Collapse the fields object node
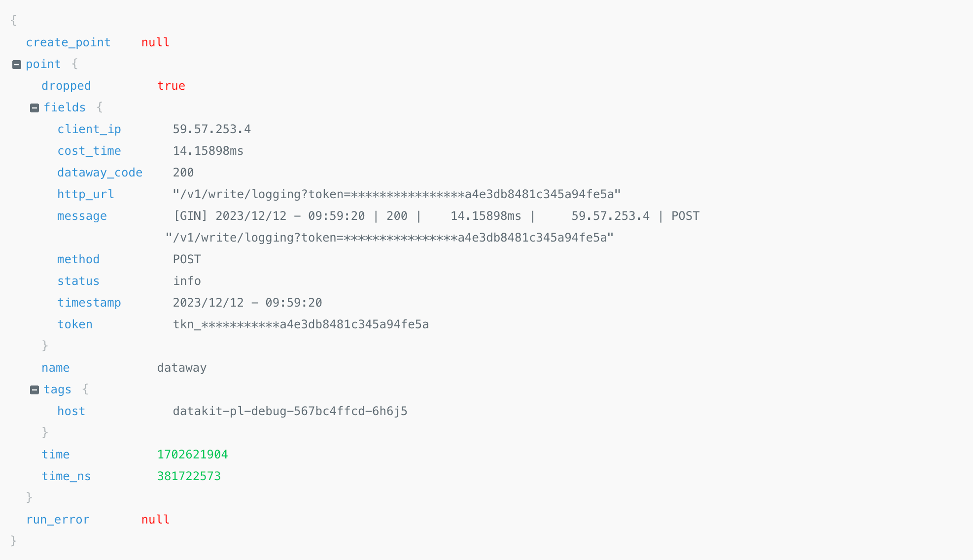Image resolution: width=973 pixels, height=560 pixels. [35, 108]
